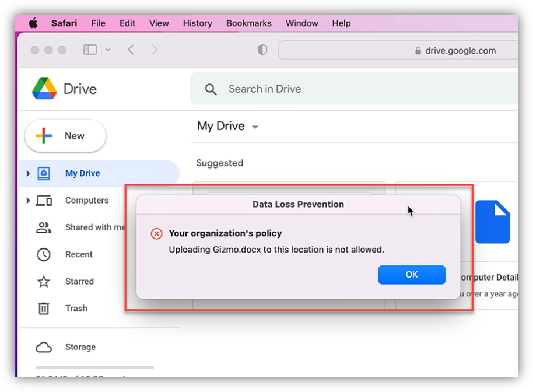This screenshot has width=533, height=392.
Task: Select My Drive in the sidebar
Action: click(x=99, y=173)
